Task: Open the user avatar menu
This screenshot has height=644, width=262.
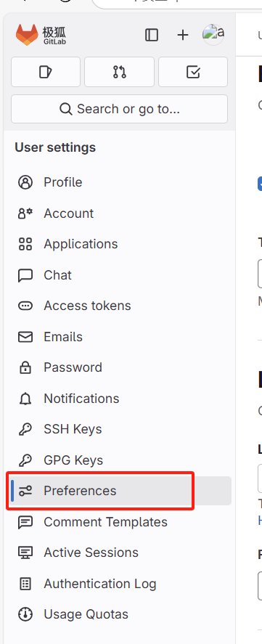Action: click(x=213, y=35)
